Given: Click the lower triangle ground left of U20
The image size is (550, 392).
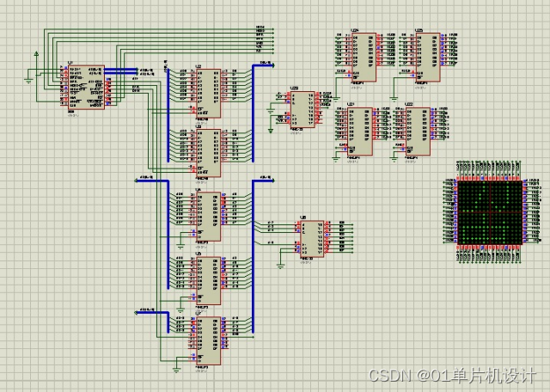Looking at the screenshot, I should pos(271,131).
